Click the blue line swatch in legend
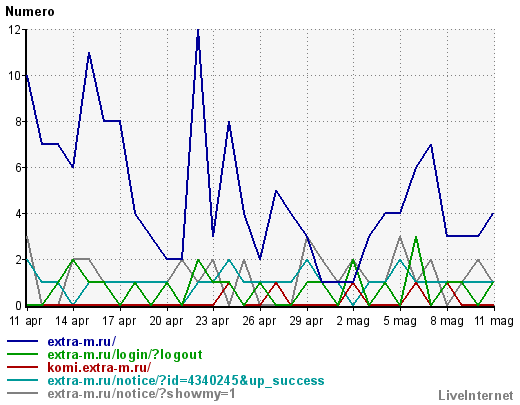520x405 pixels. click(x=22, y=341)
